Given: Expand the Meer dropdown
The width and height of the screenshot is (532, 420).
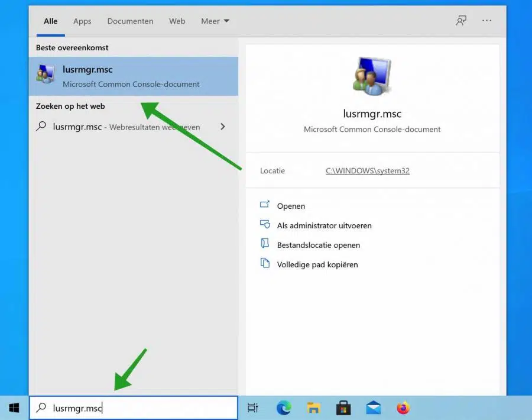Looking at the screenshot, I should point(215,21).
